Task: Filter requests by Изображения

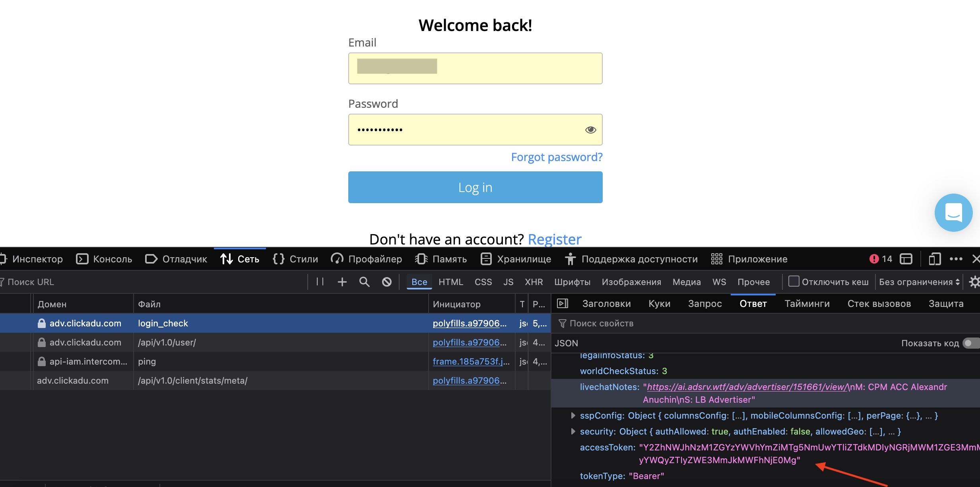Action: (x=632, y=282)
